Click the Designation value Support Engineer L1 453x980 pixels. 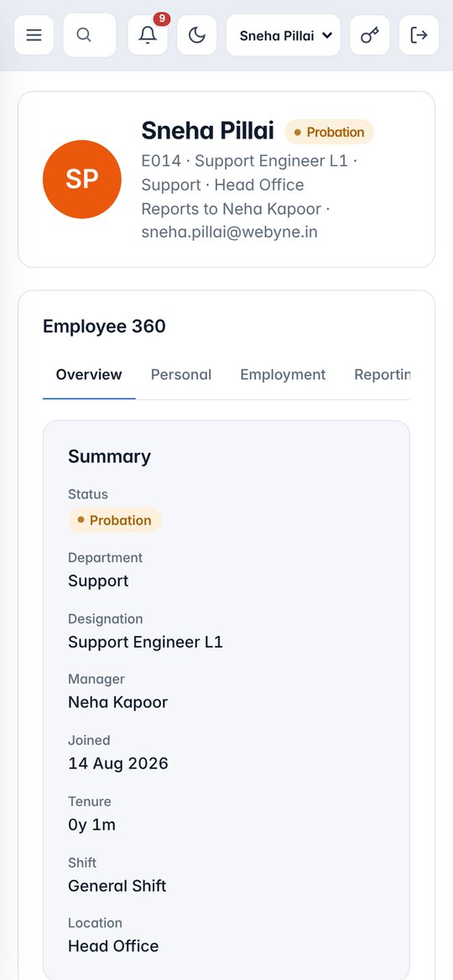[x=146, y=642]
